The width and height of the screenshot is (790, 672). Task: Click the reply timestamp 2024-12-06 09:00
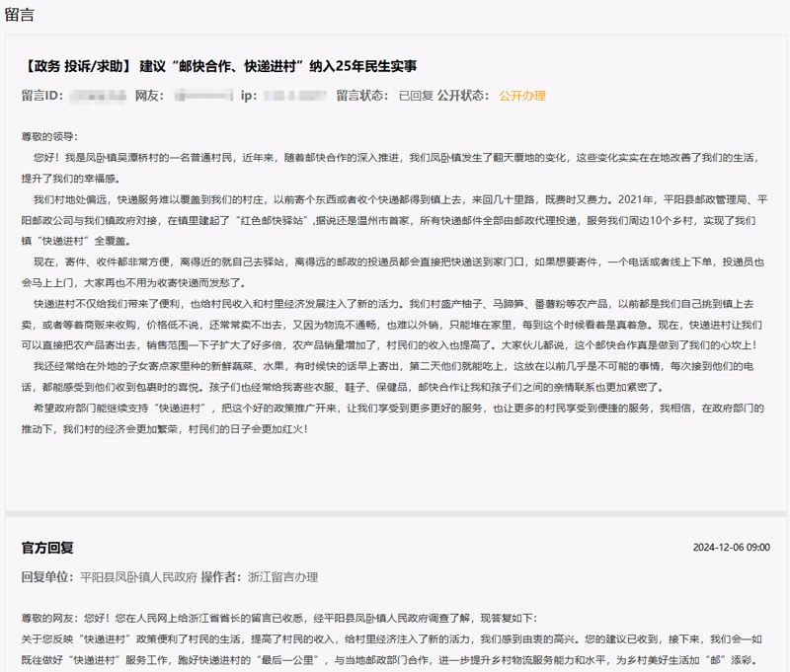click(731, 548)
